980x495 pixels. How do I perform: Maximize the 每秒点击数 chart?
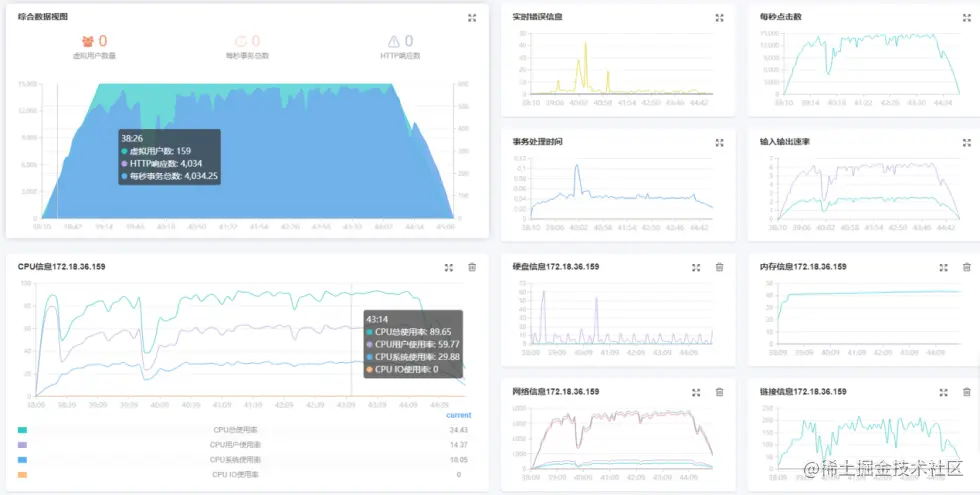point(967,18)
